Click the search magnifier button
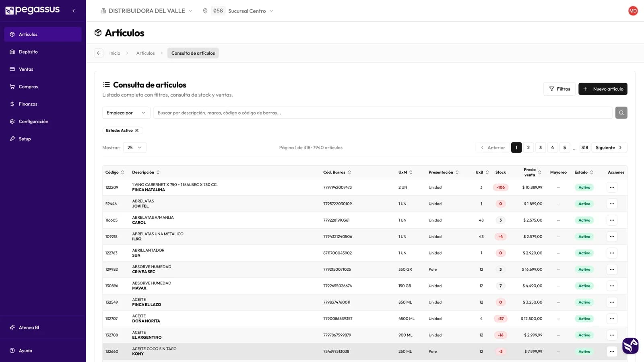Image resolution: width=644 pixels, height=362 pixels. [621, 113]
